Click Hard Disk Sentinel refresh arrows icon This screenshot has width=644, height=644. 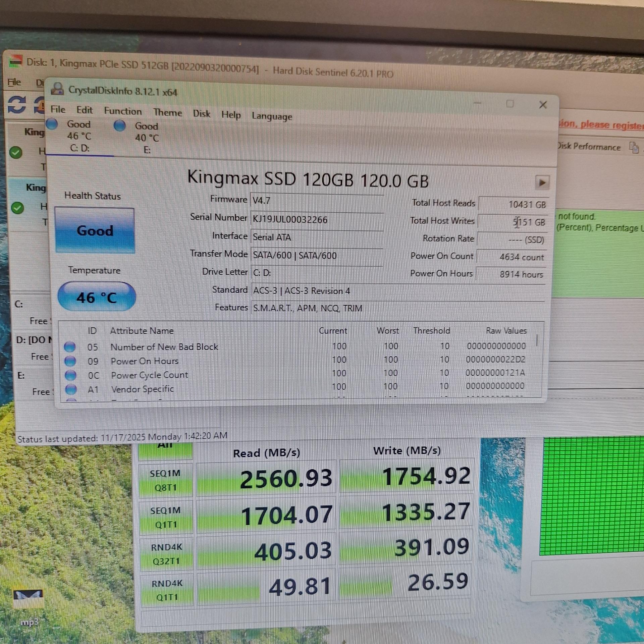[x=17, y=104]
